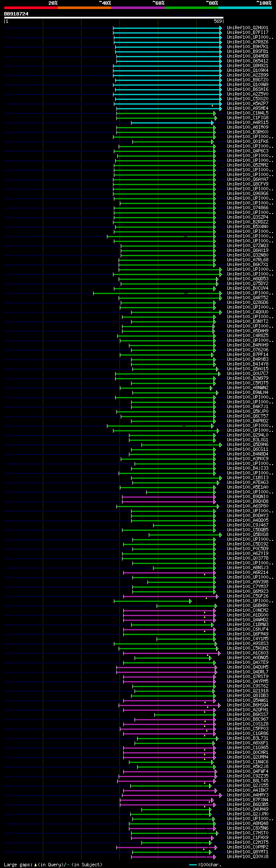Open hit UniRef100_C9ZZ35
Viewport: 276px width, 868px height.
[x=248, y=776]
